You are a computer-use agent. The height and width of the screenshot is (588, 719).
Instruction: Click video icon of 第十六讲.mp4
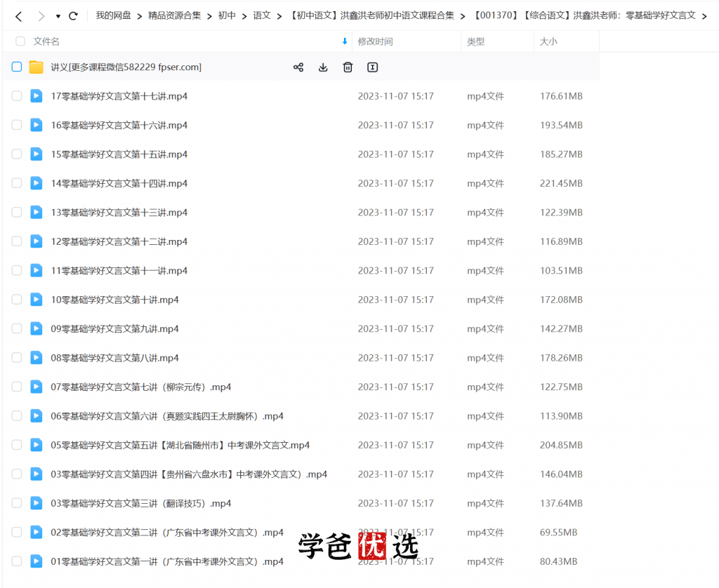pos(37,125)
